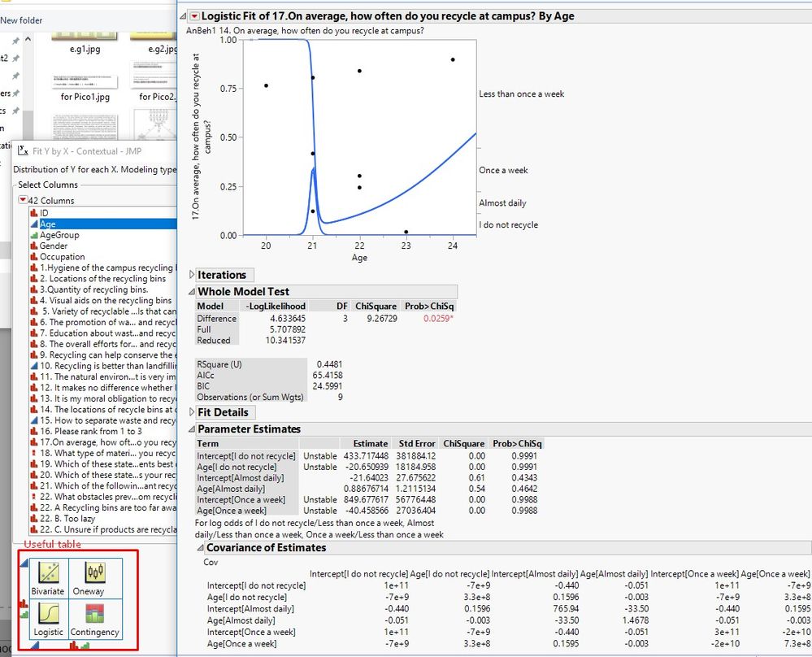Click the Prob>ChiSq value 0.0259
This screenshot has height=657, width=812.
[438, 318]
